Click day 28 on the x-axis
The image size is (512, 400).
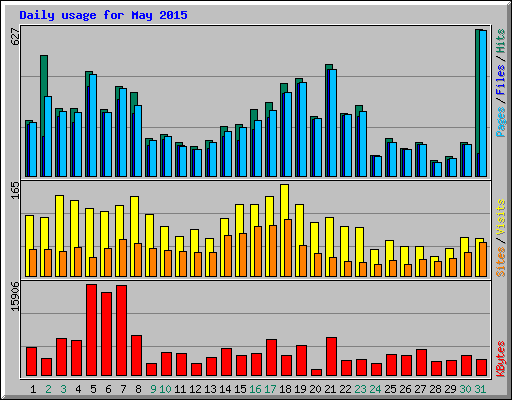[x=435, y=389]
